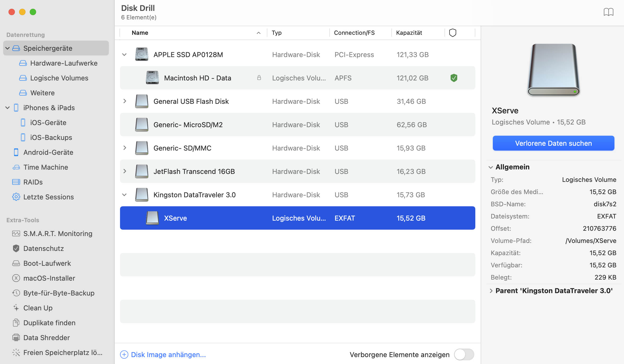Collapse the Speichergeräte sidebar group
This screenshot has width=624, height=364.
[7, 48]
